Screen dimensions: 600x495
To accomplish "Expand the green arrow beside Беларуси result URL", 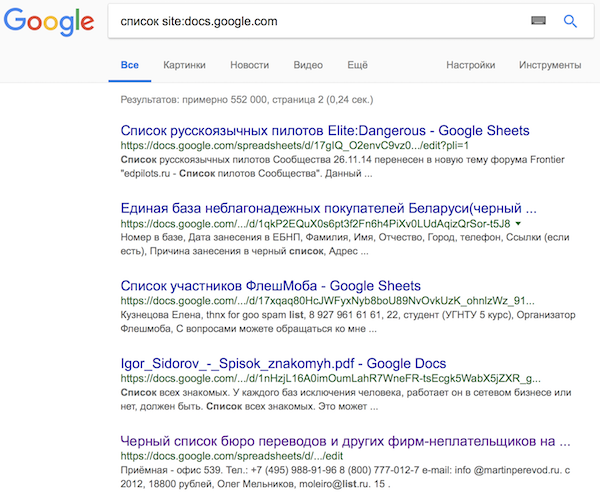I will 518,223.
